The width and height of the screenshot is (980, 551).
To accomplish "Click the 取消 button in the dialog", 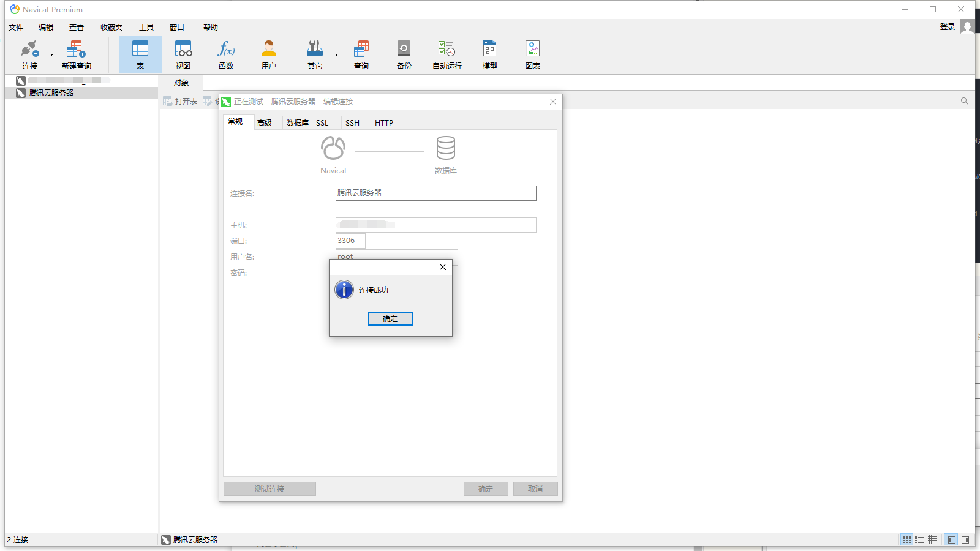I will coord(535,489).
